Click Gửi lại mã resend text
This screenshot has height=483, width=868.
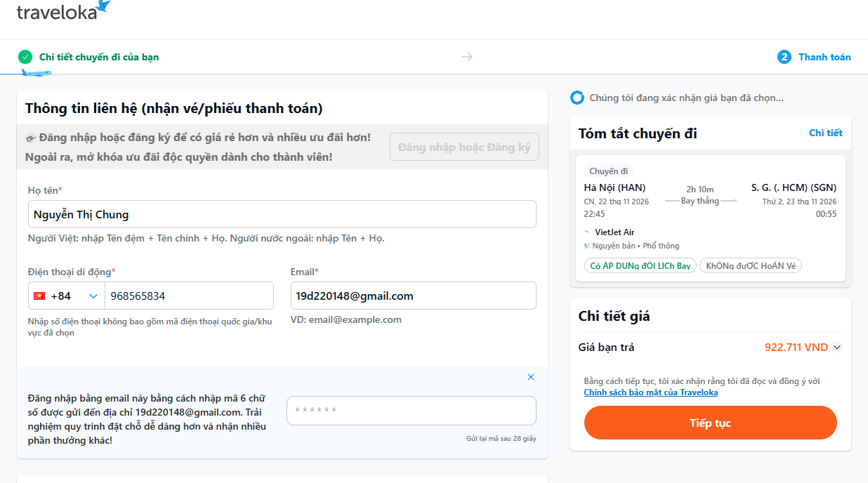[x=501, y=438]
